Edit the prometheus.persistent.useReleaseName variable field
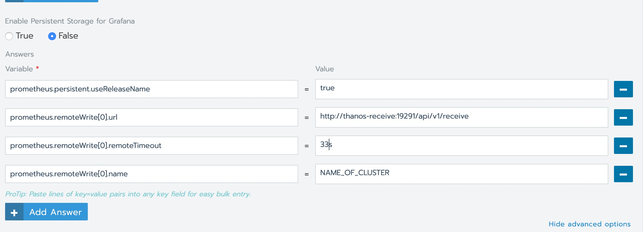Screen dimensions: 644x232 click(x=151, y=89)
